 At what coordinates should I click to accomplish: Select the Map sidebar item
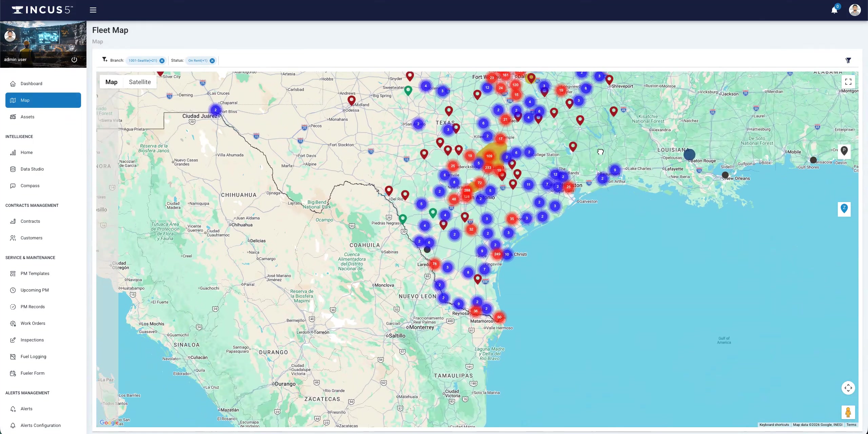(x=43, y=100)
